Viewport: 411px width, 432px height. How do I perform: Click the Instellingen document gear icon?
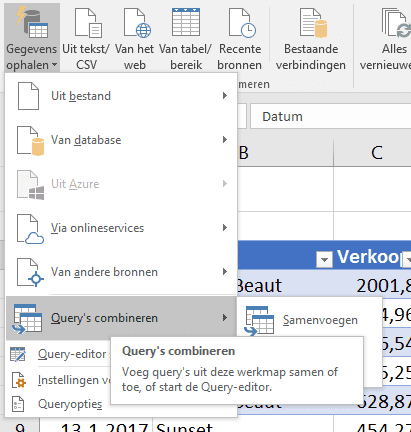click(19, 380)
